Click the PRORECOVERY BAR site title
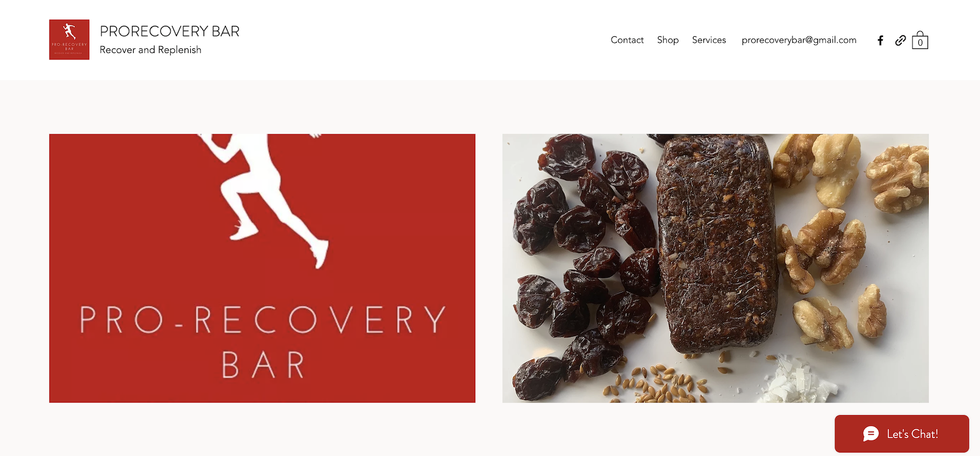This screenshot has width=980, height=456. coord(169,31)
